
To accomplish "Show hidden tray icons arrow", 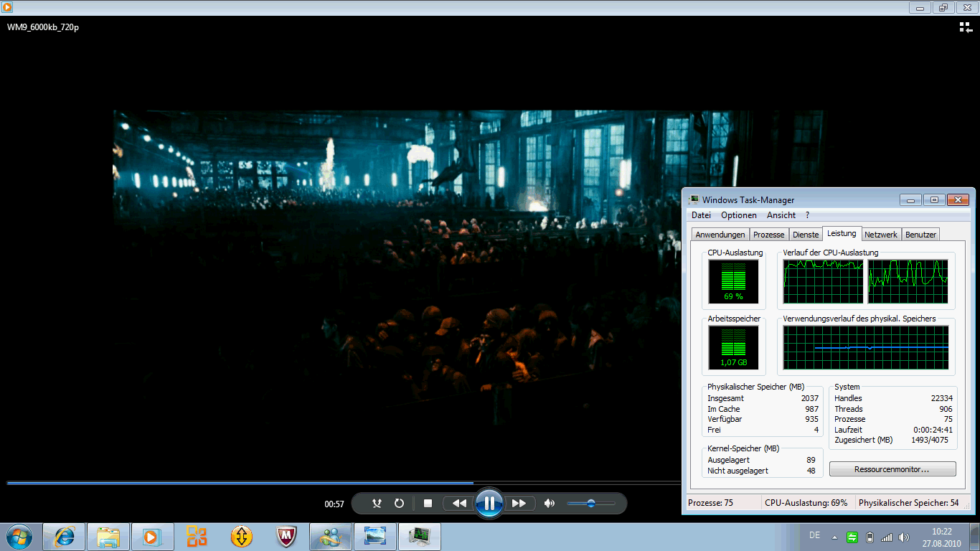I will point(834,537).
